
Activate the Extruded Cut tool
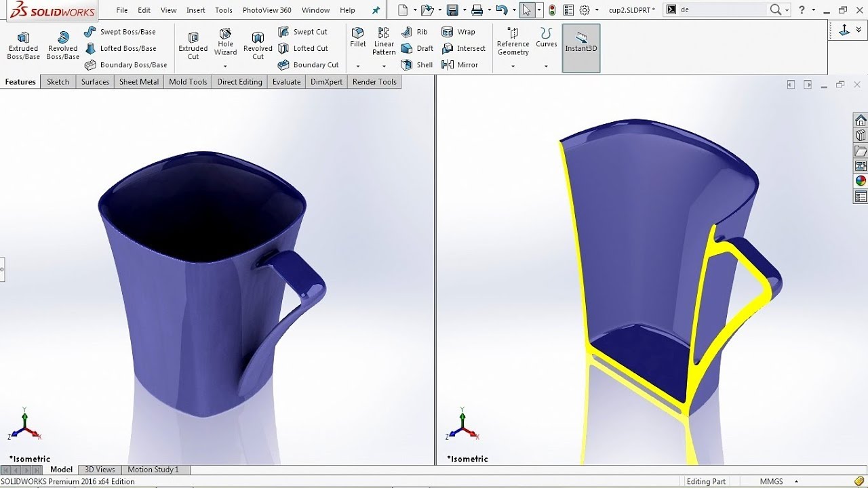193,46
